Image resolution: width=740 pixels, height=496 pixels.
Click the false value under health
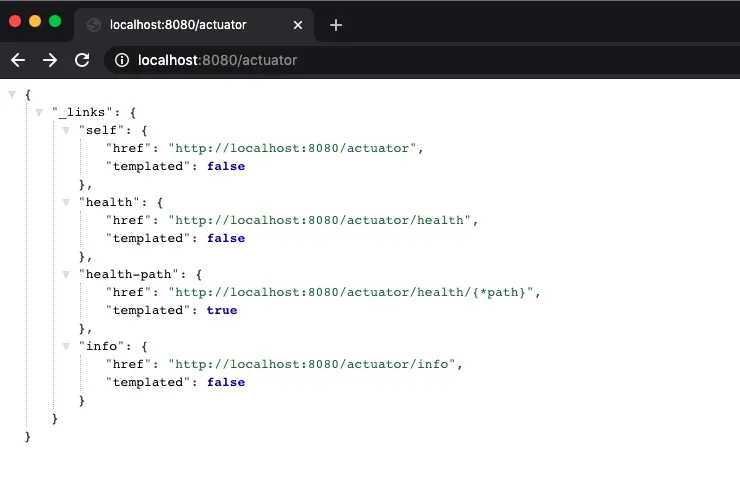[x=226, y=238]
